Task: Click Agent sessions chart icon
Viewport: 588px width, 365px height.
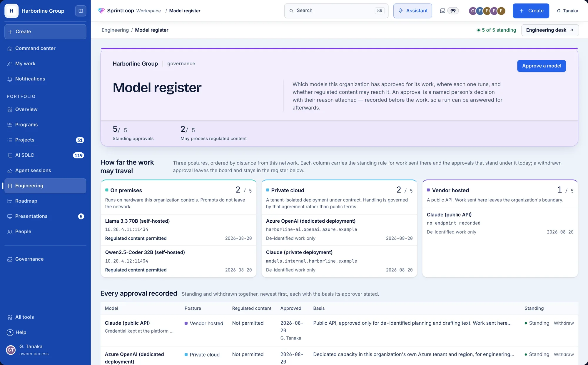Action: coord(10,171)
